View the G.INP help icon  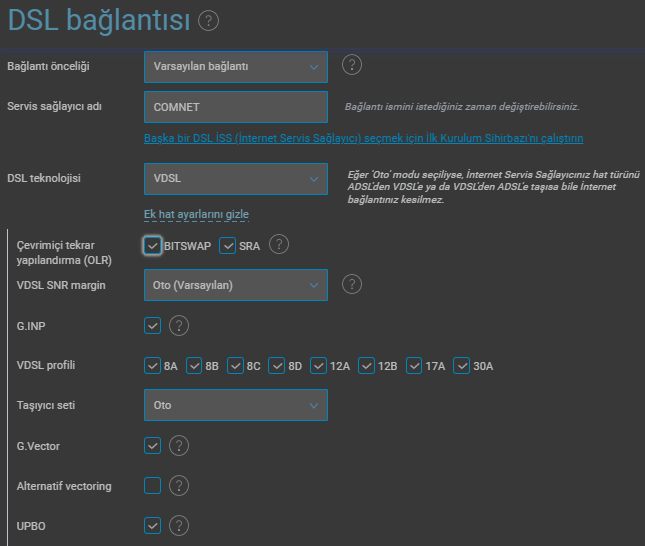tap(179, 326)
